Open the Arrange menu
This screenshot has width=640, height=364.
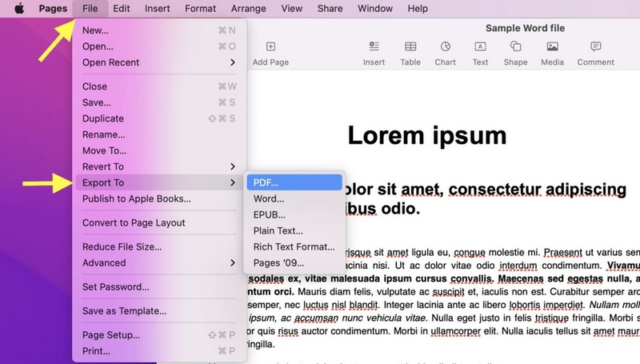tap(248, 9)
